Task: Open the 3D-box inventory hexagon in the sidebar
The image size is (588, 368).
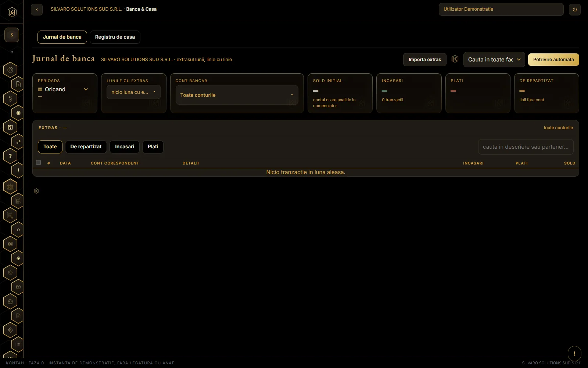Action: (x=18, y=287)
